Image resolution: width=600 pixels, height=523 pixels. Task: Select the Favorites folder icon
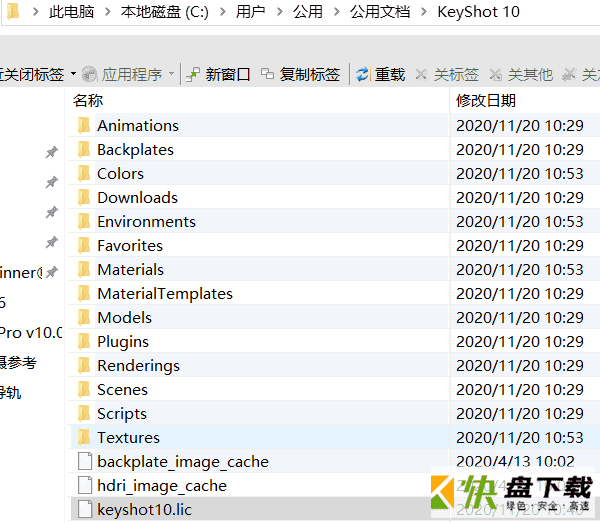[x=84, y=245]
